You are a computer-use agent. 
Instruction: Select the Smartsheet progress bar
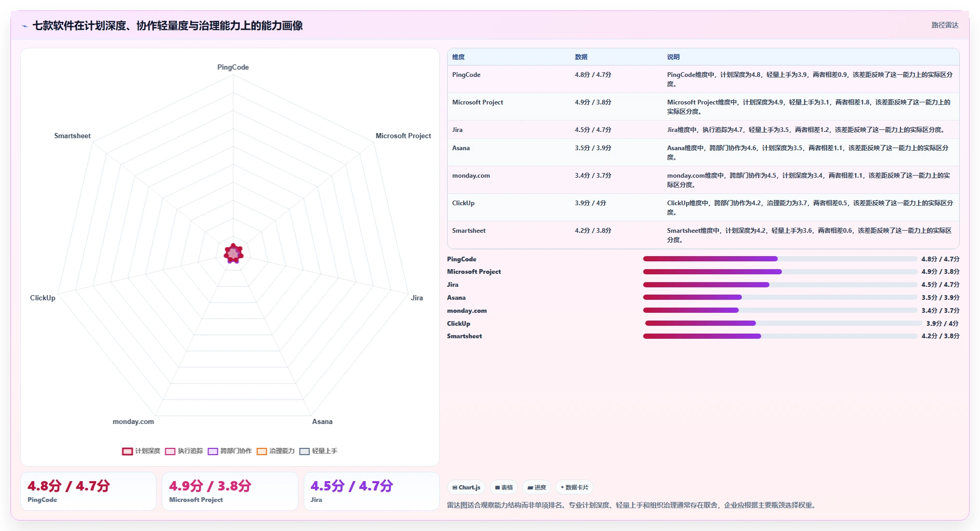780,336
